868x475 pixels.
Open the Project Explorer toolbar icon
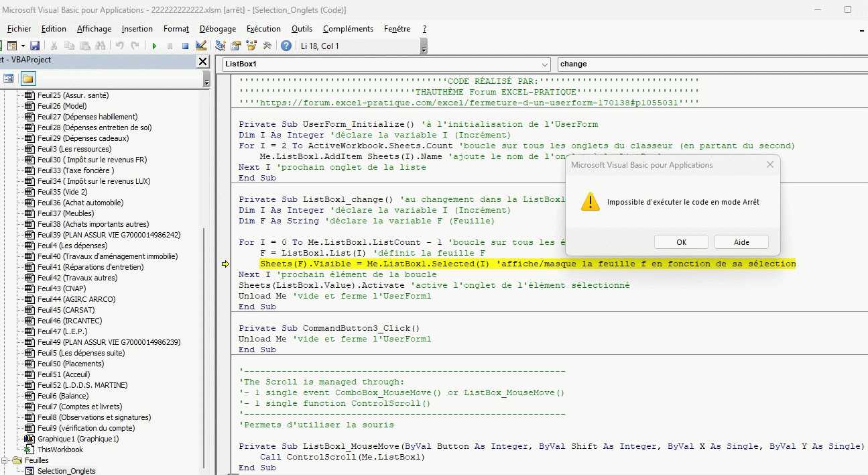coord(221,46)
